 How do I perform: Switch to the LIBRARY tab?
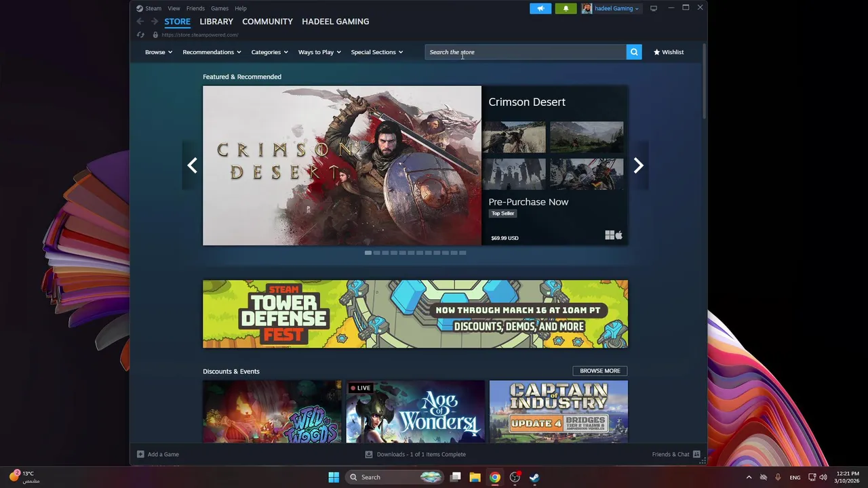tap(216, 22)
